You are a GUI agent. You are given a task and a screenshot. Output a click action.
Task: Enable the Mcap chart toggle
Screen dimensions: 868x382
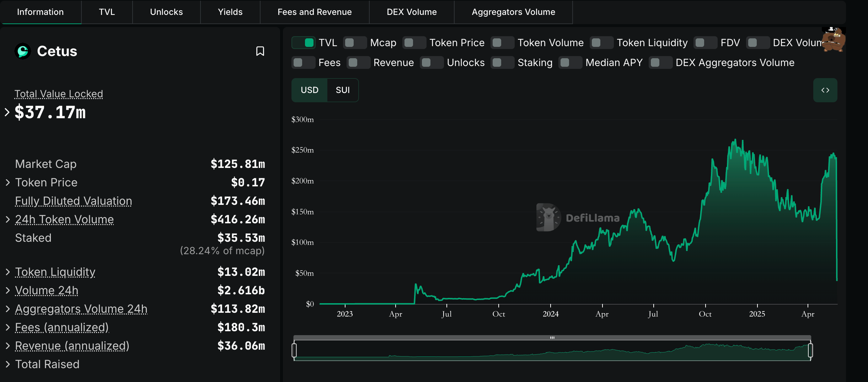(x=355, y=43)
